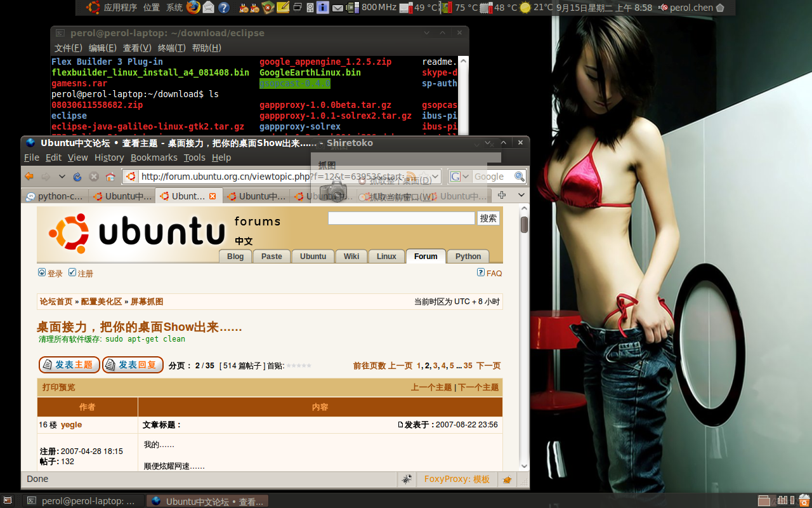This screenshot has height=508, width=812.
Task: Click the forum search input field
Action: (402, 218)
